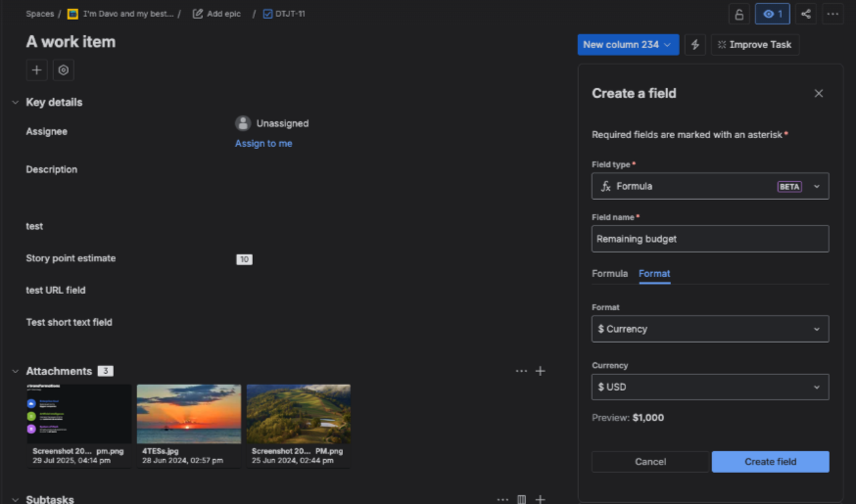Open the Screenshot pm.png attachment thumbnail
The image size is (856, 504).
pos(79,414)
